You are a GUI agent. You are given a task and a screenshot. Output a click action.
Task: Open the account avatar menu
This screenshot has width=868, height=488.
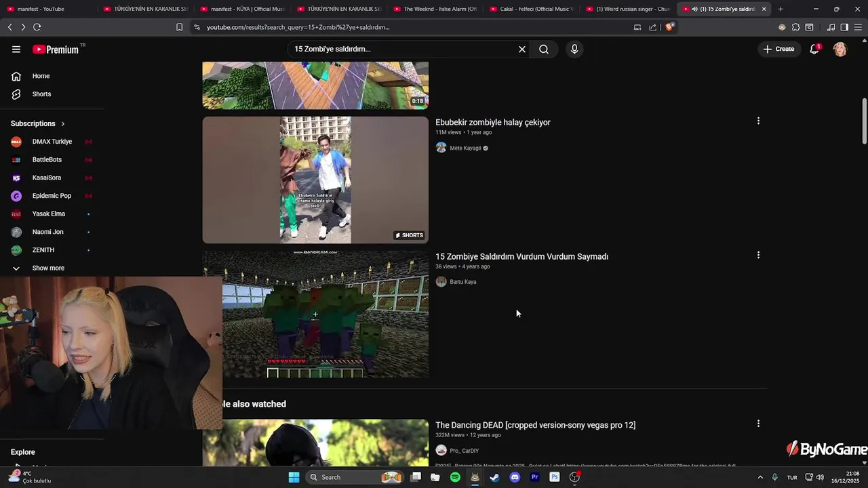coord(840,49)
